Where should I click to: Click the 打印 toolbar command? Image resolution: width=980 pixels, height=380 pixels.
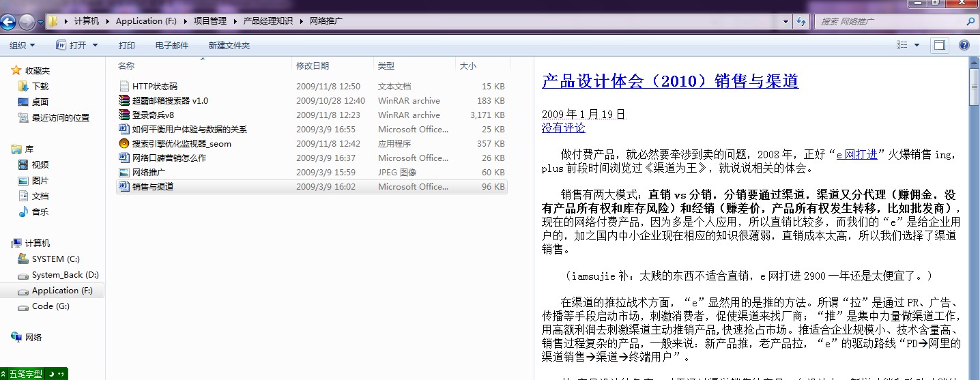point(126,46)
